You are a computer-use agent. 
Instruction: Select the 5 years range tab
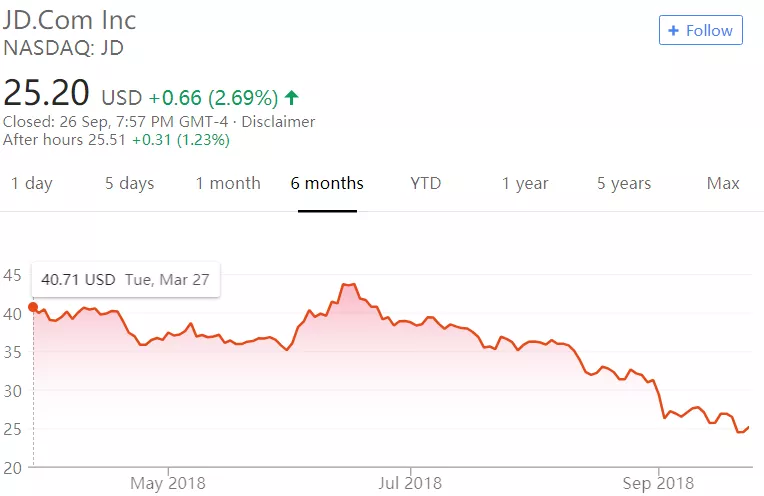(624, 184)
